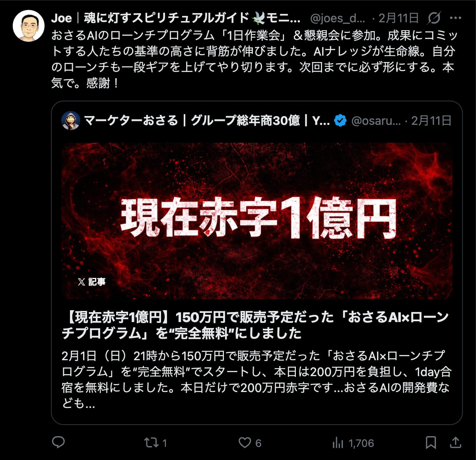Viewport: 476px width, 460px height.
Task: Click the reply speech bubble icon
Action: pos(58,443)
